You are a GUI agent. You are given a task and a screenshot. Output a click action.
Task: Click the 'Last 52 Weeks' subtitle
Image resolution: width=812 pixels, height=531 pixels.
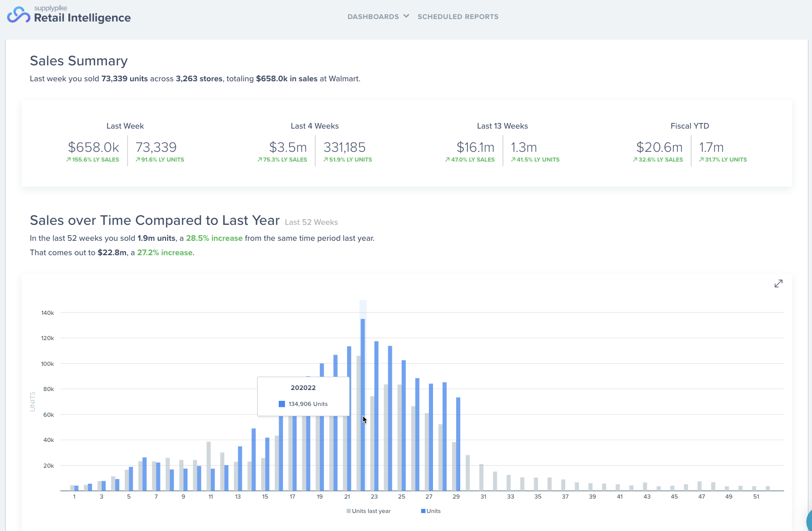[x=311, y=222]
